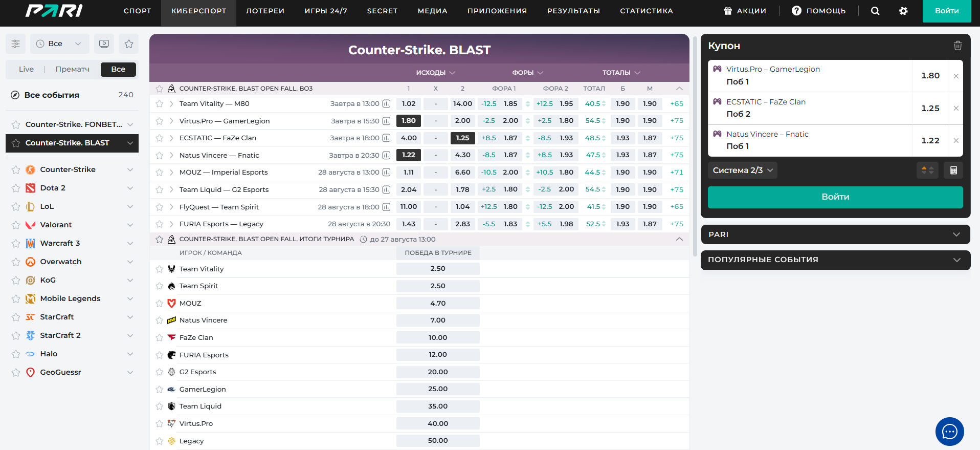Screen dimensions: 980x450
Task: Click the help question mark icon
Action: 796,11
